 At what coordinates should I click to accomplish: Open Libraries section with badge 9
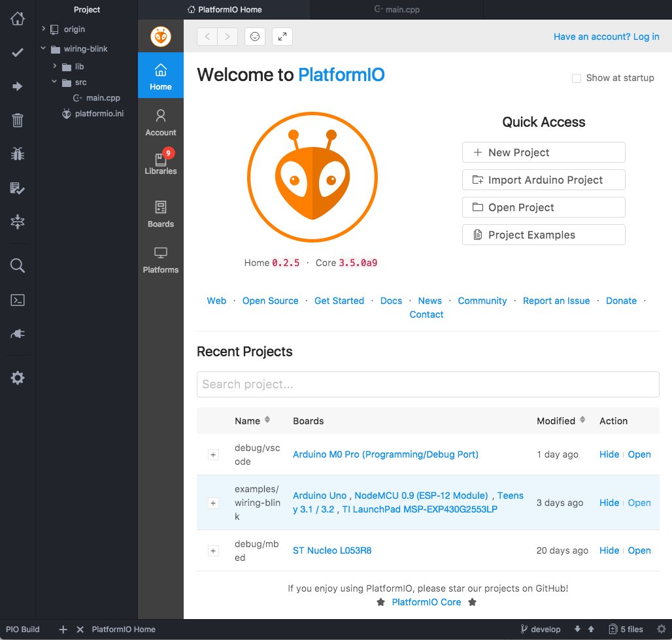[161, 163]
